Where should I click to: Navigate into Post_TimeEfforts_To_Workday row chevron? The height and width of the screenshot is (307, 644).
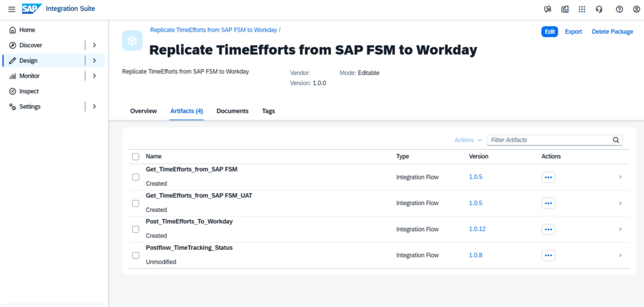click(x=620, y=230)
